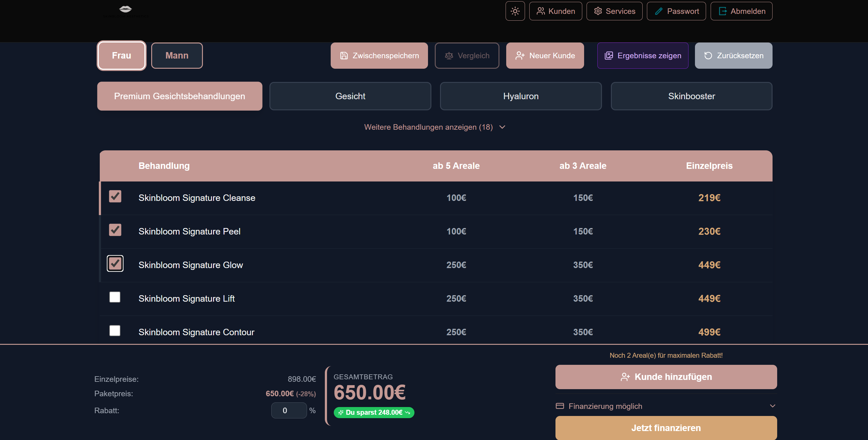This screenshot has height=440, width=868.
Task: Reset selections with the Zurücksetzen button
Action: [x=733, y=56]
